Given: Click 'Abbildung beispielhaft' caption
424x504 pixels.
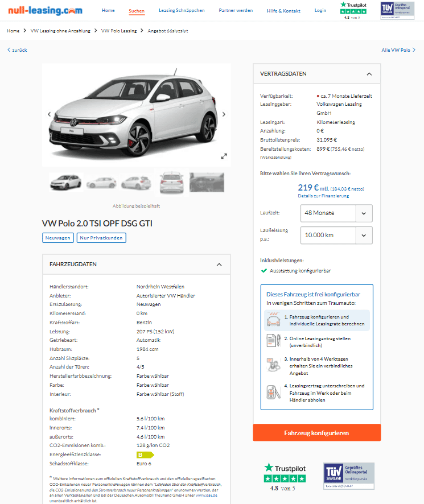Looking at the screenshot, I should 136,206.
